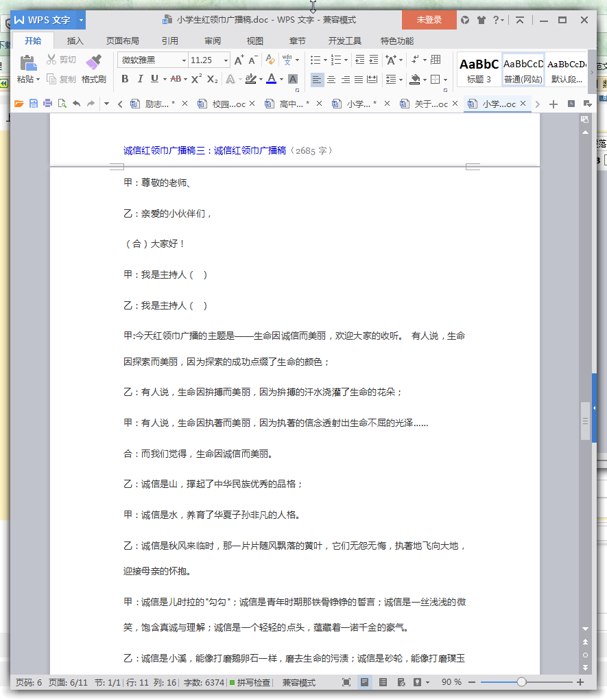The height and width of the screenshot is (700, 607).
Task: Click the phonetic guide (wén) icon
Action: click(287, 60)
